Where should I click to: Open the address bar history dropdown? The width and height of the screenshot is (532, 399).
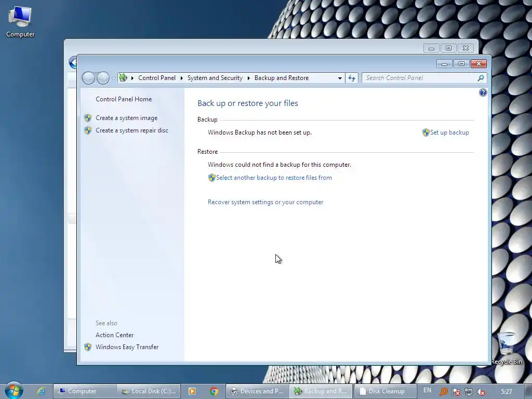click(340, 78)
